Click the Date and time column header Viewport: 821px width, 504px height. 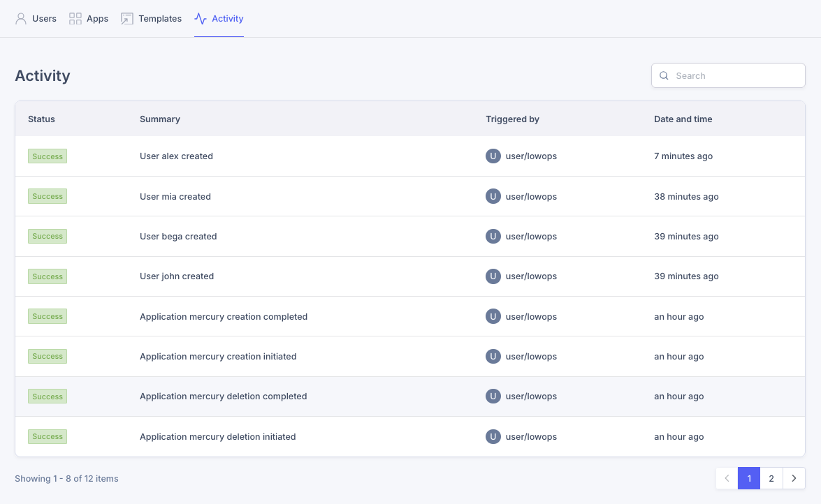click(683, 119)
